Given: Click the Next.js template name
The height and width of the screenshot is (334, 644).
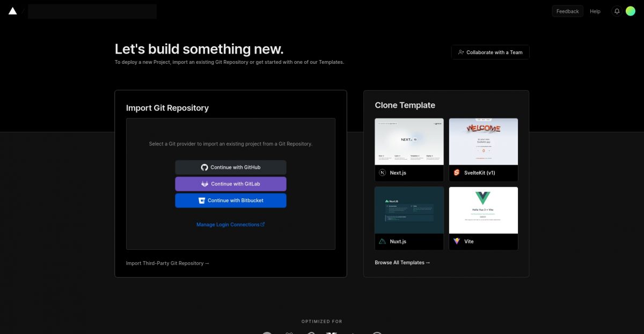Looking at the screenshot, I should (x=398, y=173).
